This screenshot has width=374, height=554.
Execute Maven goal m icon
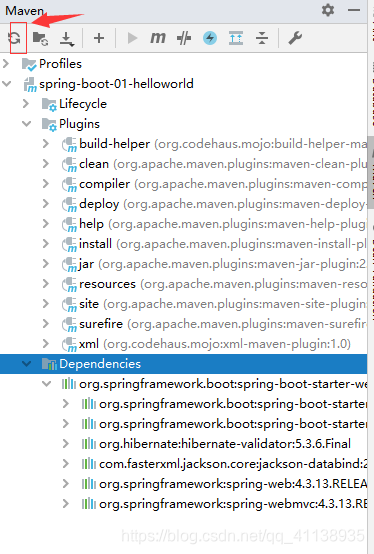pyautogui.click(x=158, y=37)
